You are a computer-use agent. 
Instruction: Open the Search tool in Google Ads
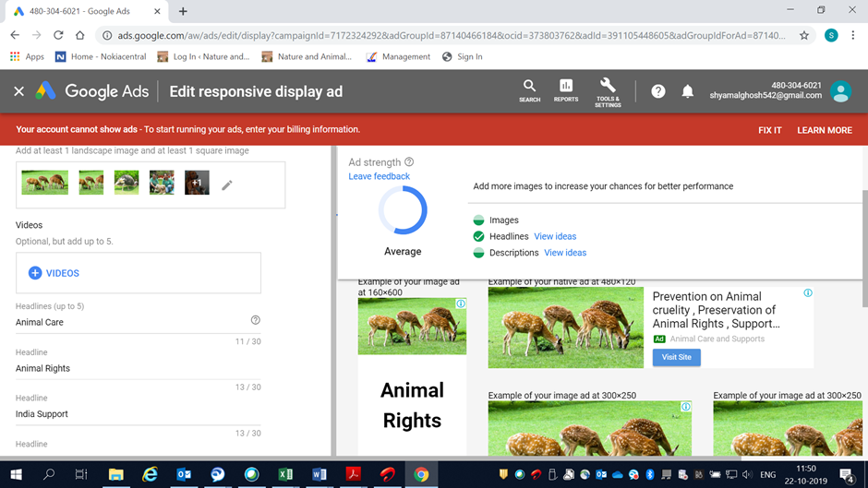[529, 90]
